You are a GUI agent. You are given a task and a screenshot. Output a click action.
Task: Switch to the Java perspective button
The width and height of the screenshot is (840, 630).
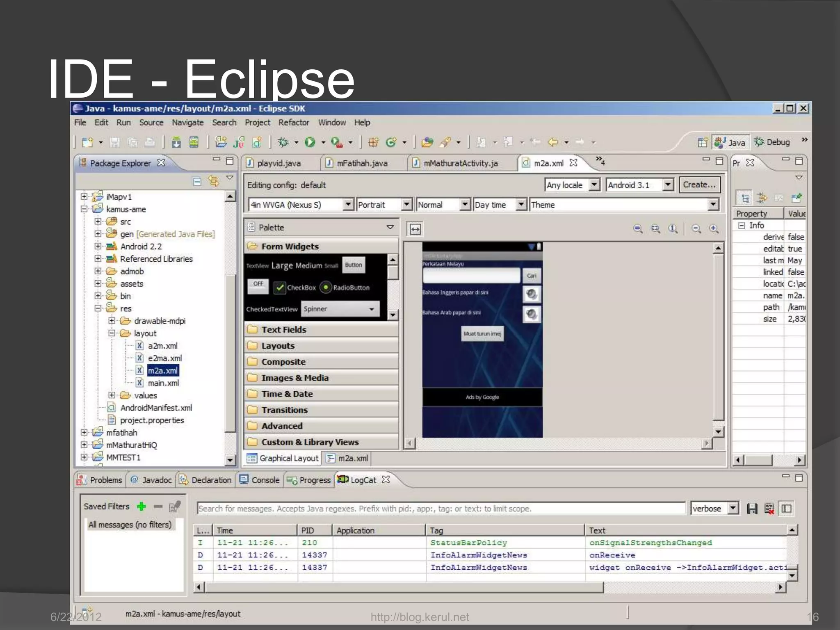click(730, 142)
